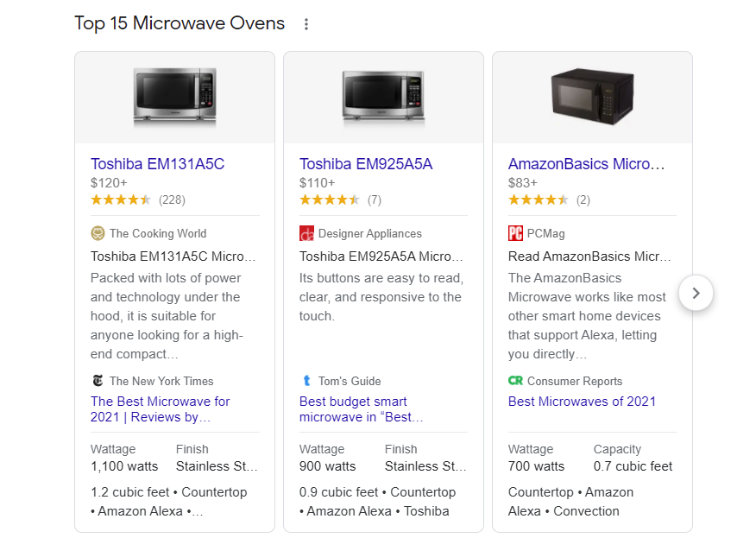Image resolution: width=756 pixels, height=557 pixels.
Task: Click the right arrow to show more microwaves
Action: click(x=696, y=293)
